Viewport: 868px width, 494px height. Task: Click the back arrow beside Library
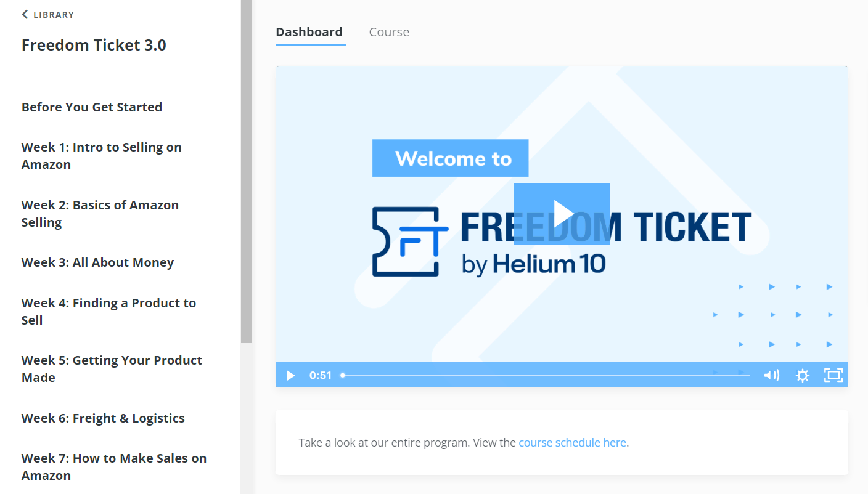coord(24,14)
